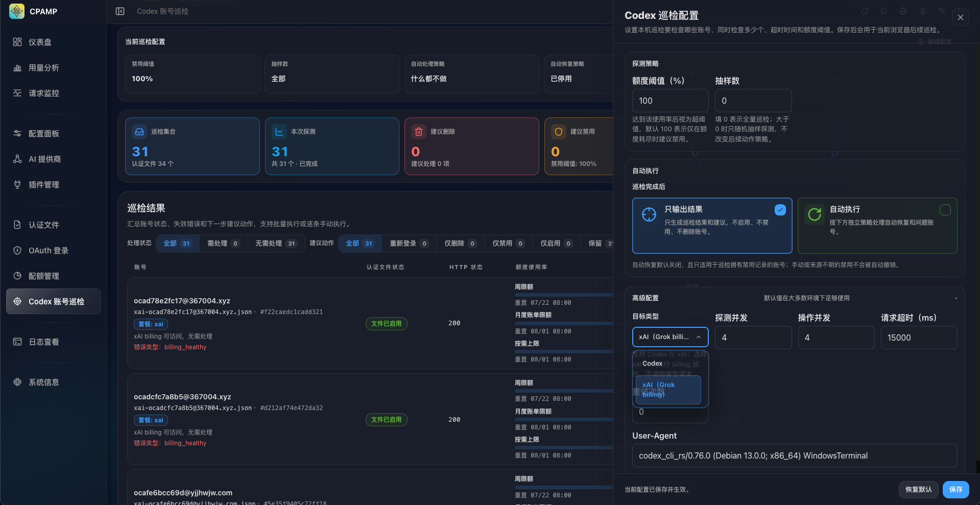
Task: Click the 本次探测 chart icon
Action: 279,132
